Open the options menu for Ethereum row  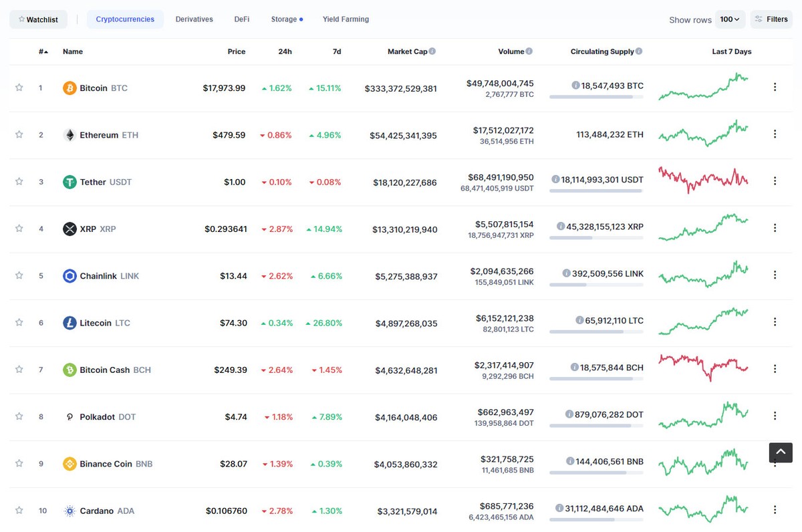(x=775, y=134)
